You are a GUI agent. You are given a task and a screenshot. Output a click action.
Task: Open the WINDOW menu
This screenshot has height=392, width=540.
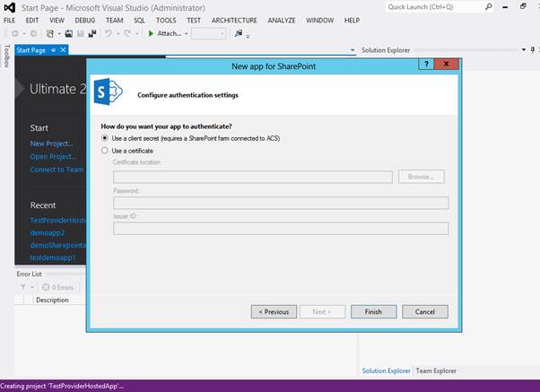(319, 21)
